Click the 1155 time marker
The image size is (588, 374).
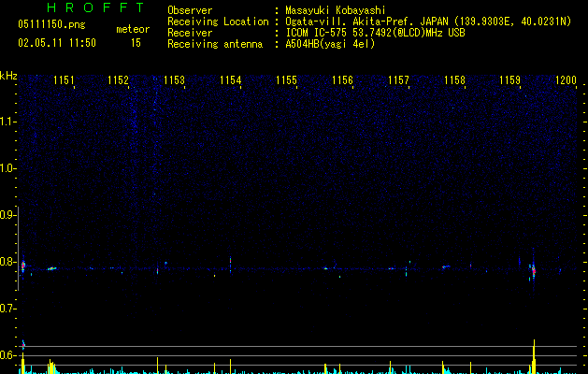click(x=286, y=80)
